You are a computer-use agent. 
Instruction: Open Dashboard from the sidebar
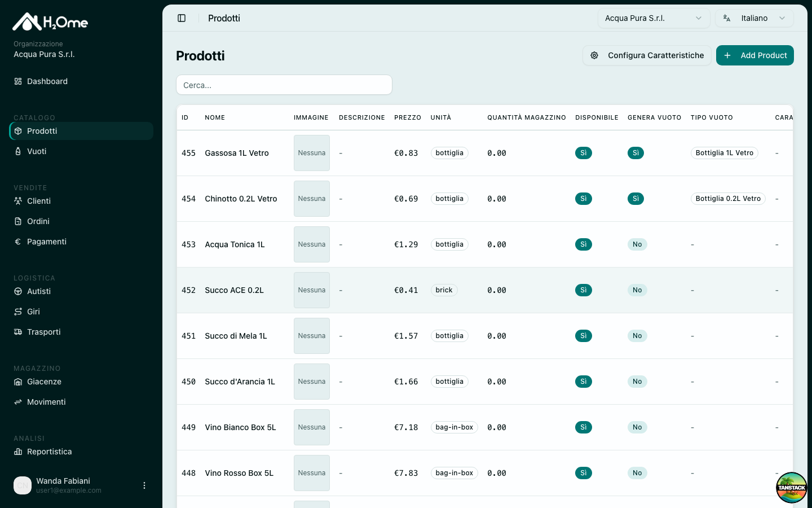81,81
